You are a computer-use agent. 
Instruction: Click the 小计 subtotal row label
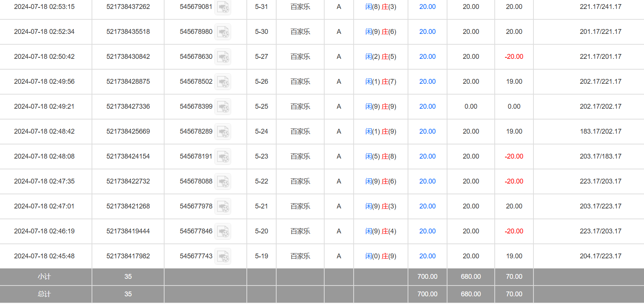(x=44, y=277)
